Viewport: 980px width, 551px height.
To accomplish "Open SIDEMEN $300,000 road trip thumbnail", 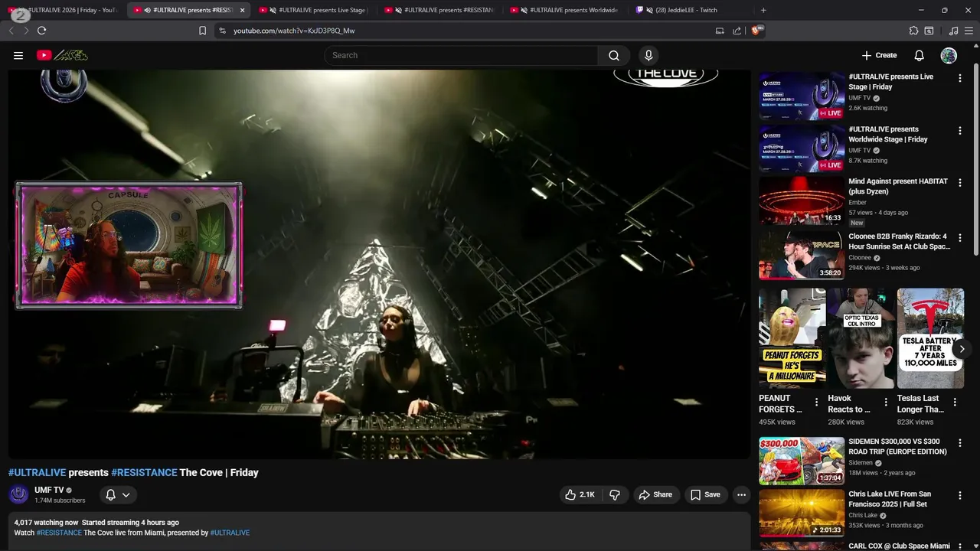I will 802,461.
